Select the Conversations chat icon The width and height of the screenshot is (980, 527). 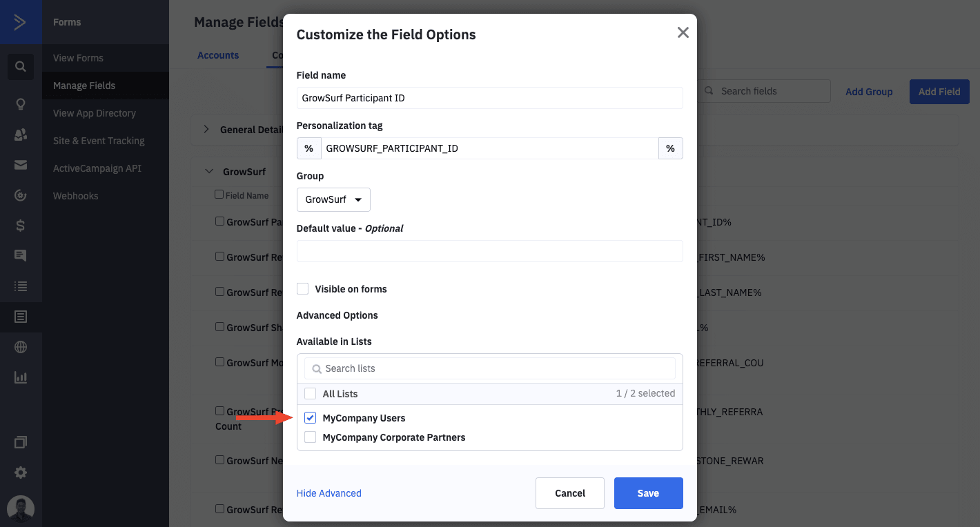point(21,255)
